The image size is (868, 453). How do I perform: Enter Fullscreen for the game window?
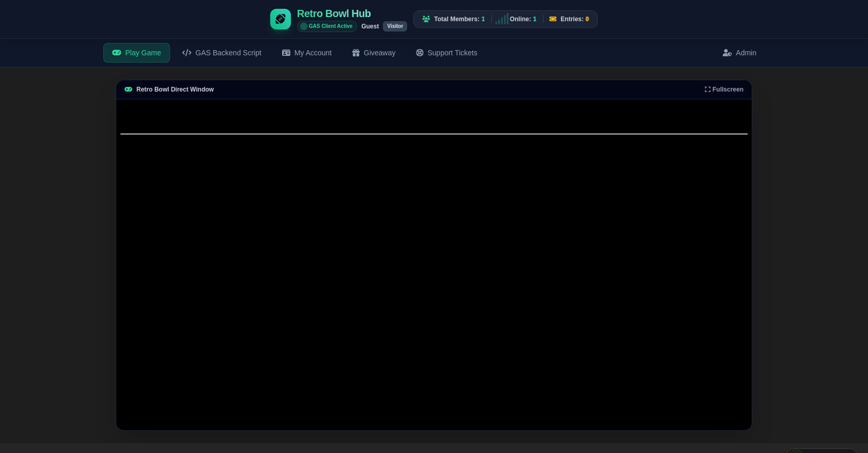click(724, 89)
